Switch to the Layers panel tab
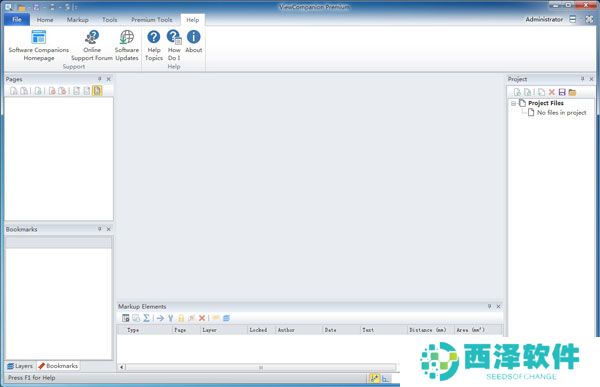The width and height of the screenshot is (600, 387). (20, 366)
